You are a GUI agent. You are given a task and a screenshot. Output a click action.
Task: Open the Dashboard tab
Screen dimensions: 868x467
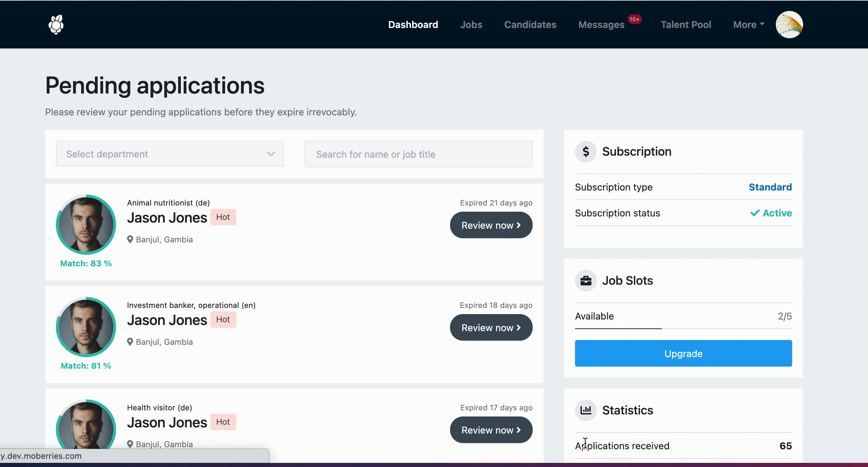413,25
